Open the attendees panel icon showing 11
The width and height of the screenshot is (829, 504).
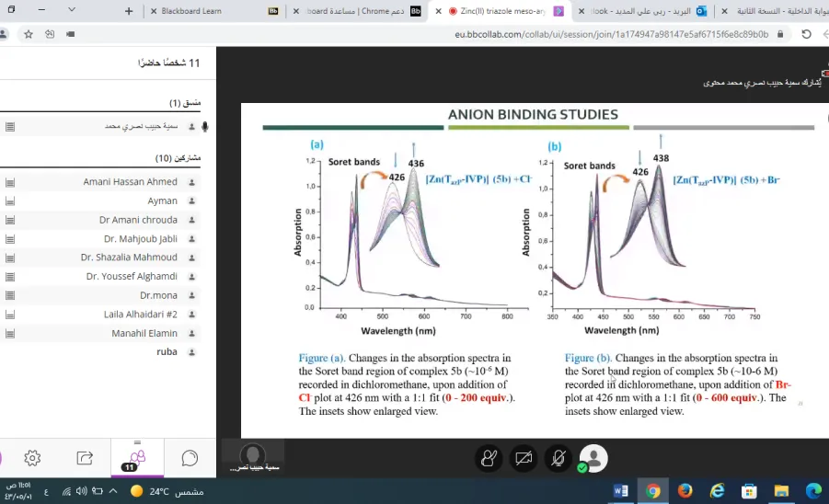pyautogui.click(x=137, y=459)
